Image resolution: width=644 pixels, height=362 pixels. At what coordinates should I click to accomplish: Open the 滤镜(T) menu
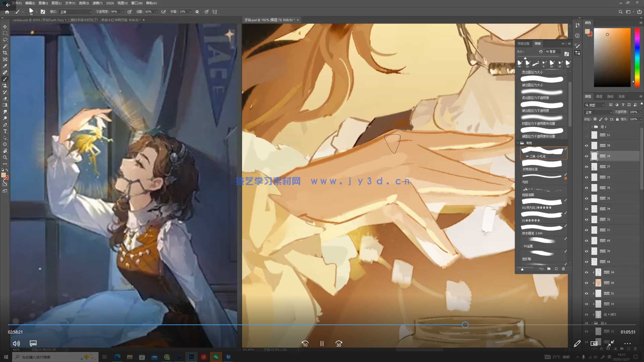[x=97, y=3]
